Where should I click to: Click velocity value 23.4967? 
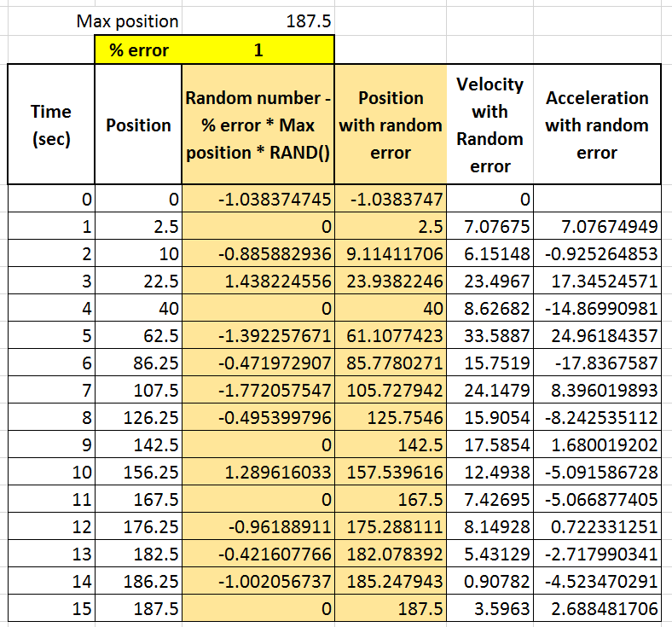coord(490,282)
